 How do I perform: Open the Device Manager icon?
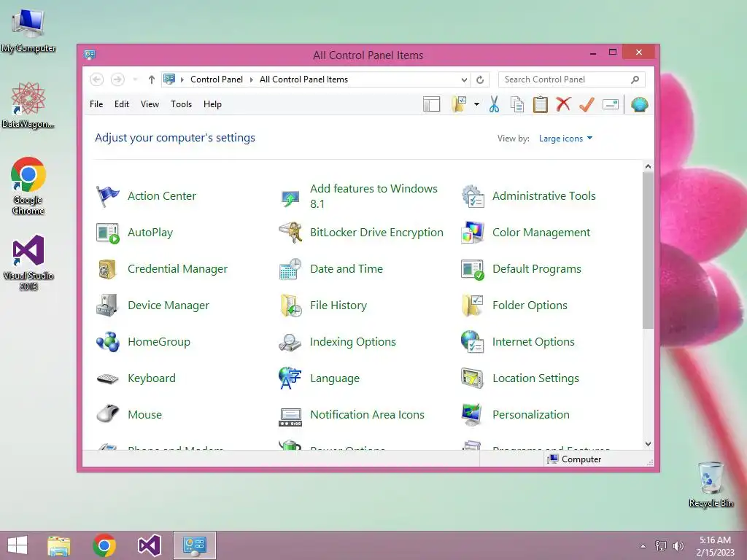pyautogui.click(x=107, y=306)
